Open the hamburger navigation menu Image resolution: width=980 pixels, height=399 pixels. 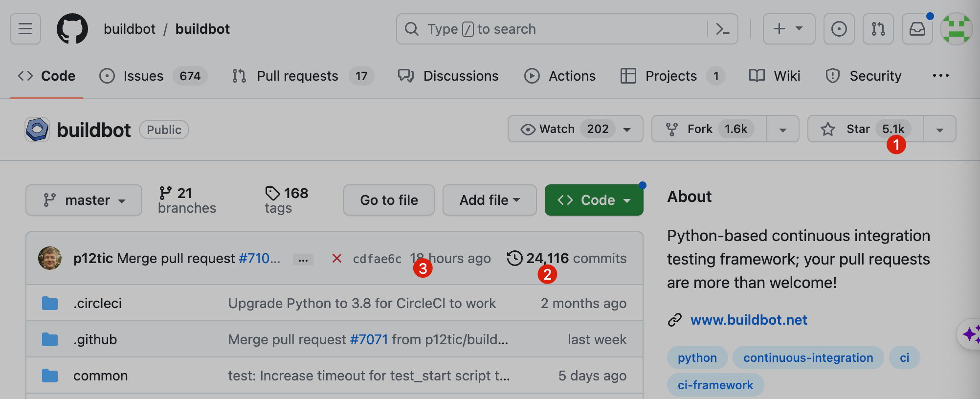pos(25,29)
